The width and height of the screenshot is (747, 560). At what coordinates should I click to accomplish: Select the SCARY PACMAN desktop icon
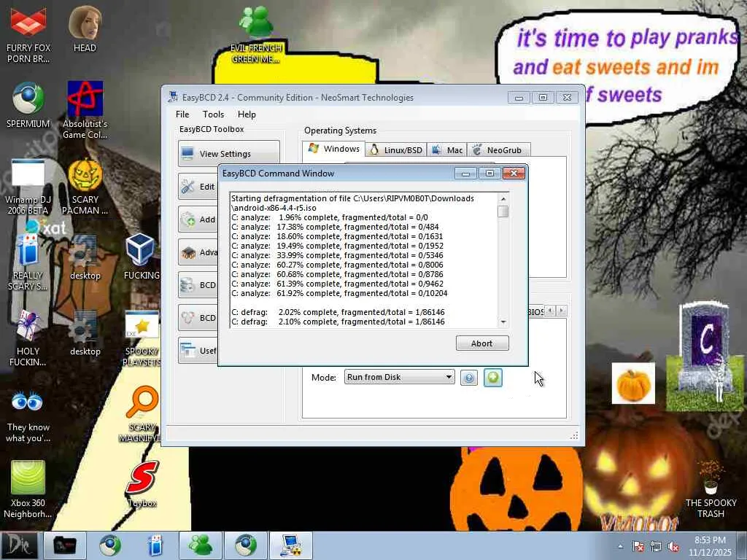[85, 187]
